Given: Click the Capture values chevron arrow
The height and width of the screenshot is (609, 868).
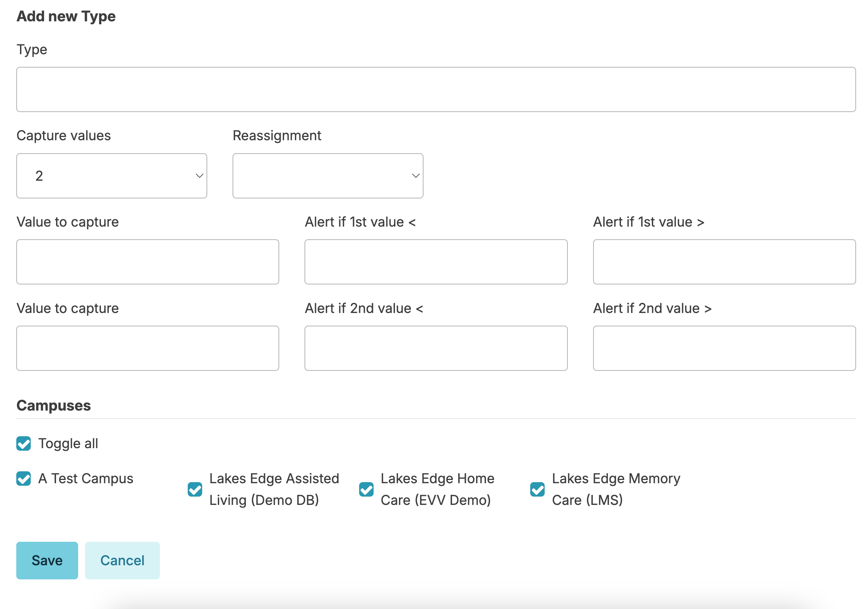Looking at the screenshot, I should [x=199, y=176].
